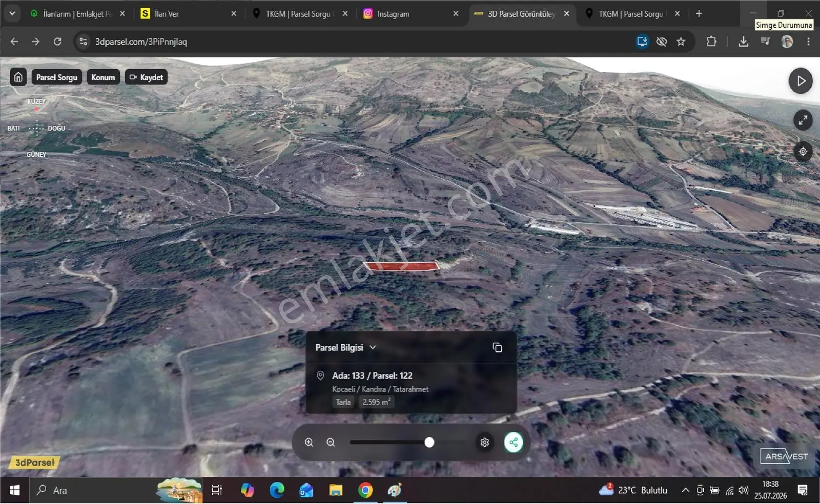Click the Kocaeli / Kandıra / Tatarahmet location text
The height and width of the screenshot is (504, 820).
coord(380,389)
